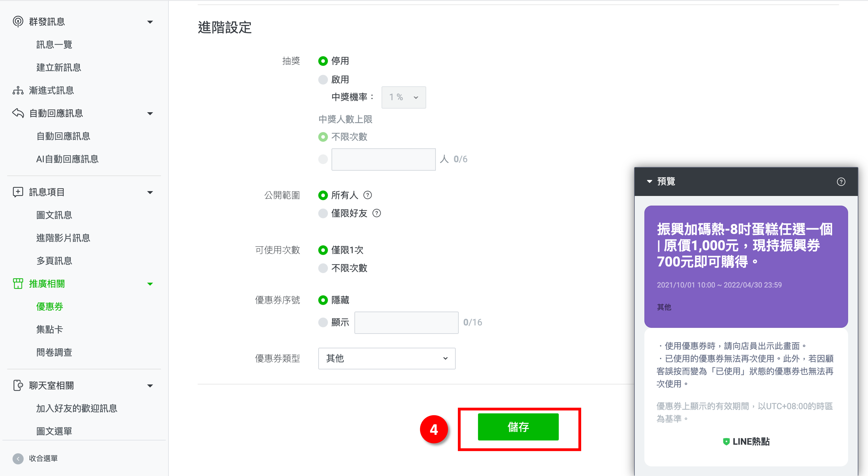Open 集點卡 in the sidebar
868x476 pixels.
tap(50, 329)
